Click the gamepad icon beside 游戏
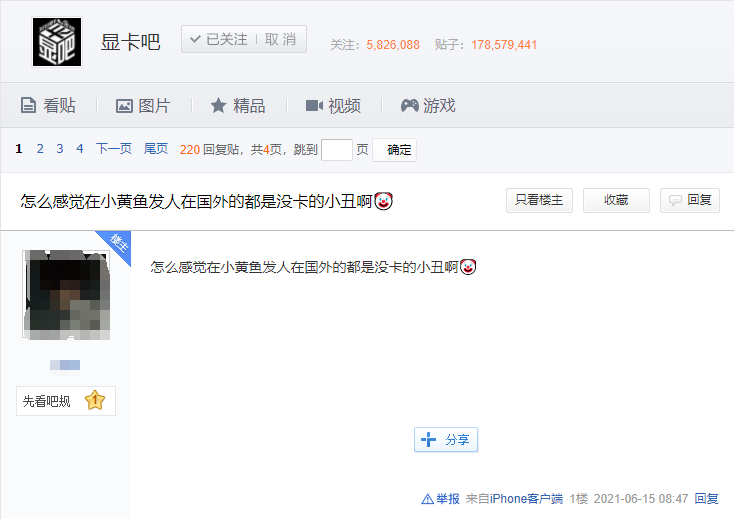 410,106
